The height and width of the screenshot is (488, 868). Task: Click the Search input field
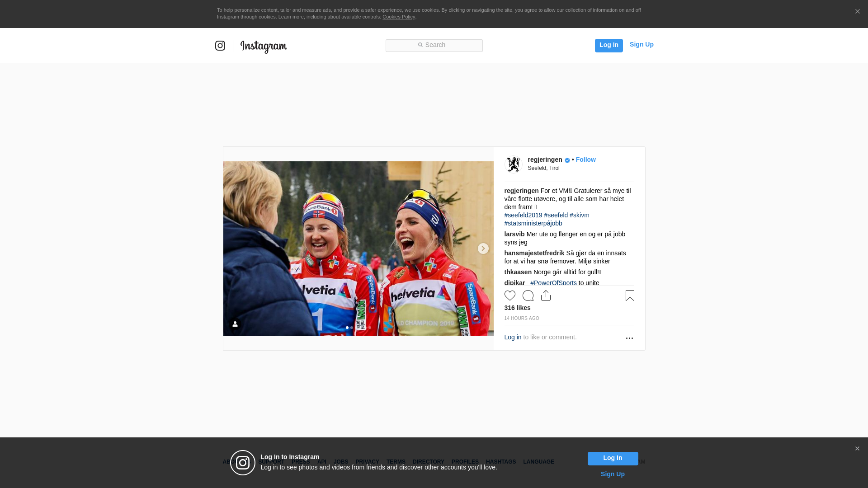click(434, 45)
